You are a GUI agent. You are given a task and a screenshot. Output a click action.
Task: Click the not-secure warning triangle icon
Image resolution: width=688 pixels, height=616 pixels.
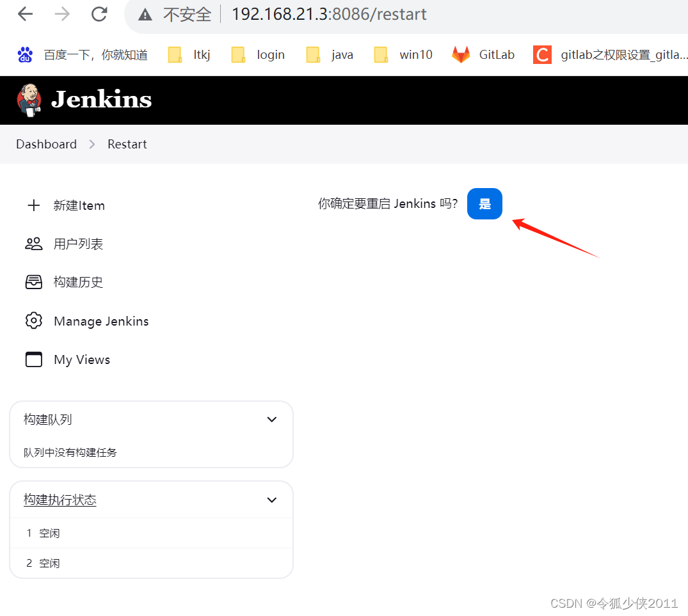145,15
